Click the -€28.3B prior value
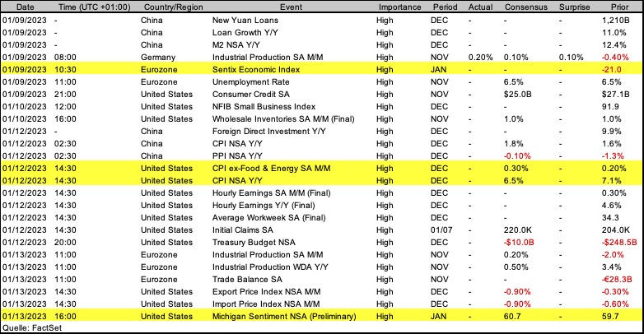This screenshot has height=334, width=644. click(x=617, y=279)
